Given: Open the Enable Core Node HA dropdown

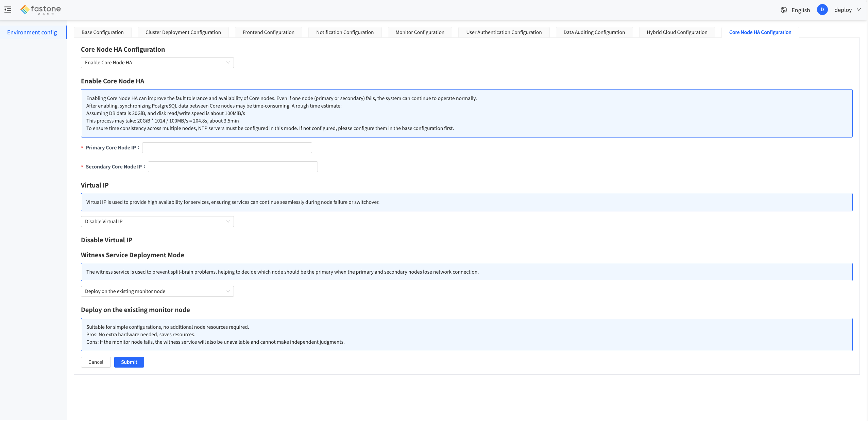Looking at the screenshot, I should tap(157, 63).
